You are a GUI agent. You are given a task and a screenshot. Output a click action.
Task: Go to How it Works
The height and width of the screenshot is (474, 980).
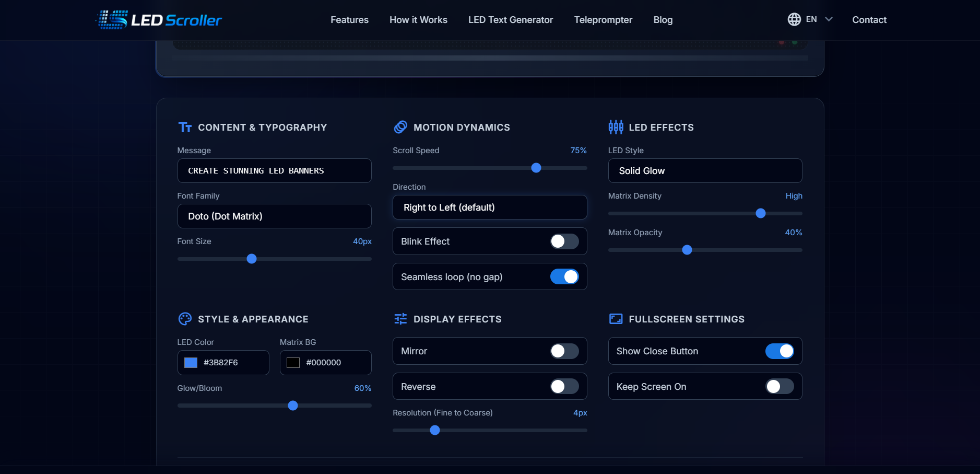tap(418, 20)
